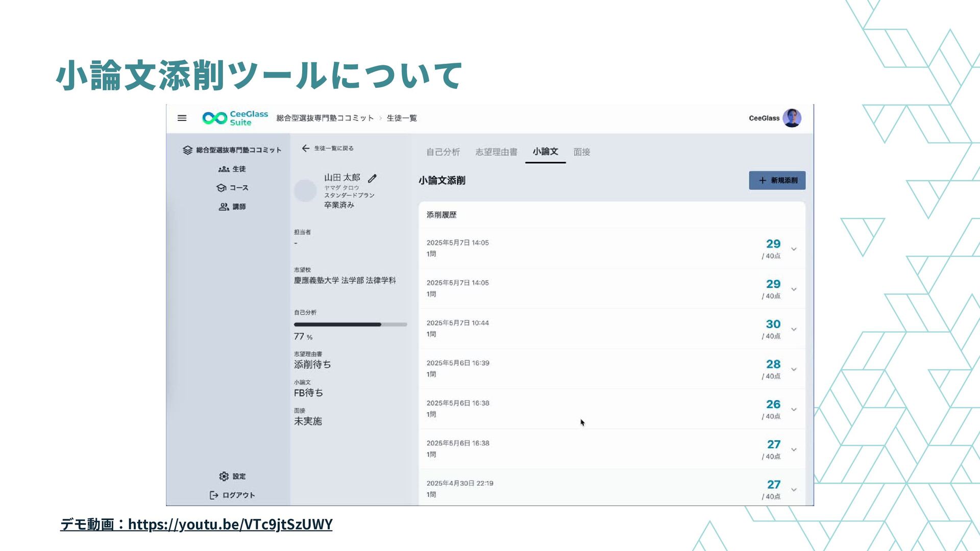Expand the first 2025年5月7日 14:05 entry
Viewport: 980px width, 551px height.
[794, 249]
